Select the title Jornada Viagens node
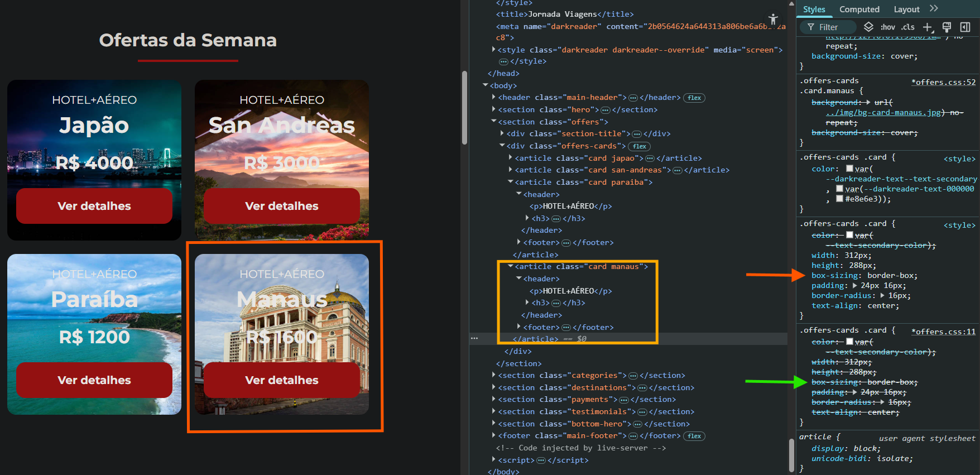The width and height of the screenshot is (980, 475). (x=565, y=15)
